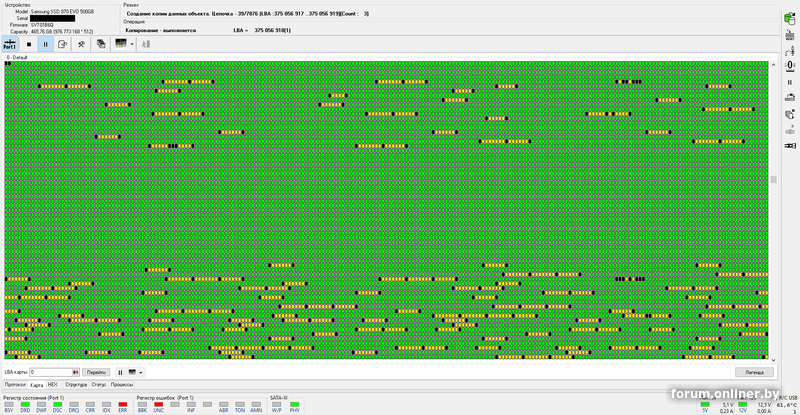Expand the map view dropdown arrow in top toolbar
Screen dimensions: 800x415
pos(132,44)
